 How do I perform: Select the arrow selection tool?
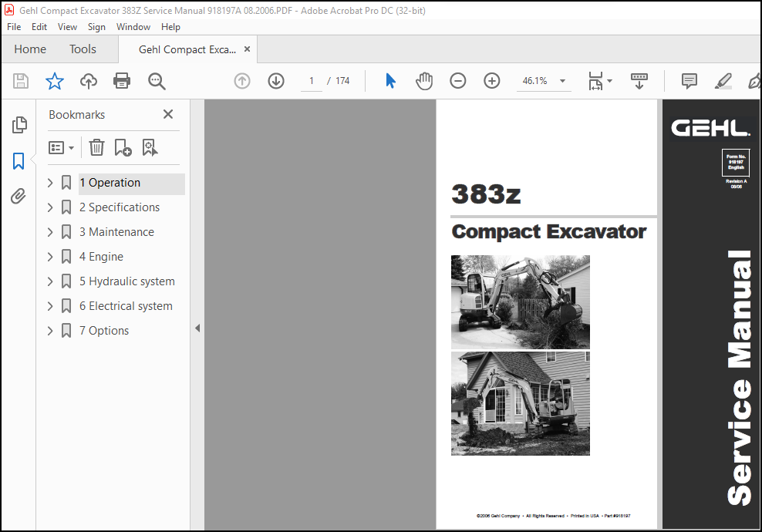tap(390, 81)
